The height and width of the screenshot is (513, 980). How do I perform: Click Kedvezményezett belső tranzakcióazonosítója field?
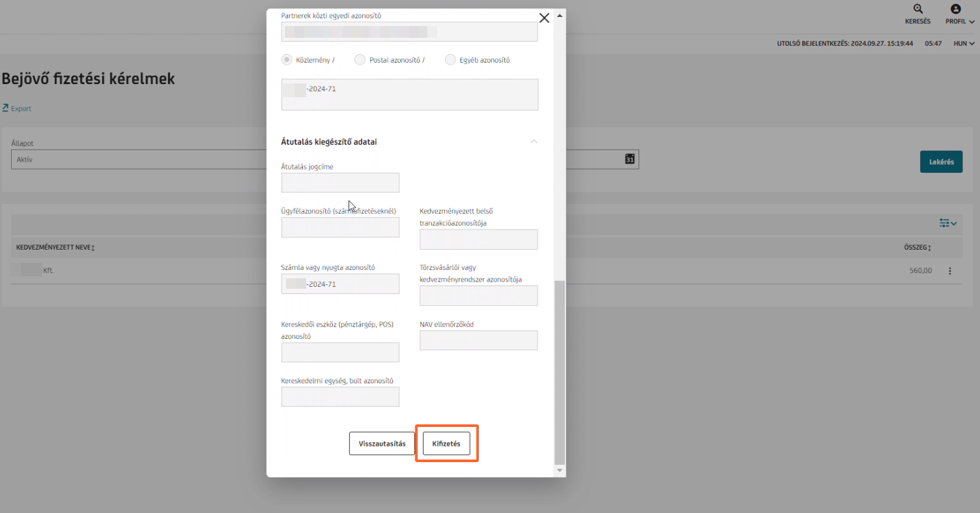[x=479, y=239]
